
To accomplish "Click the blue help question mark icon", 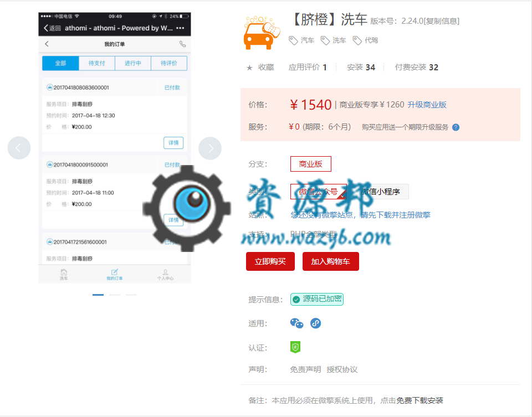I will [456, 127].
